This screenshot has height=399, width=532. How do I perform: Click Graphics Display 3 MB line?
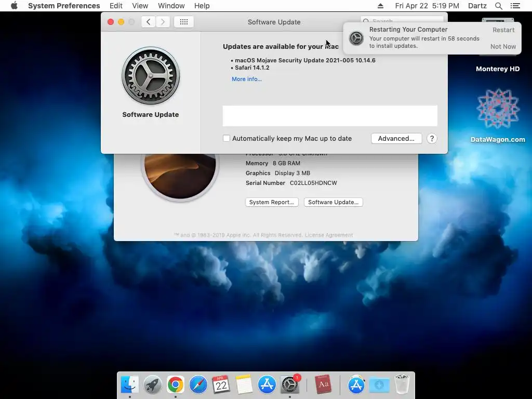(x=278, y=173)
